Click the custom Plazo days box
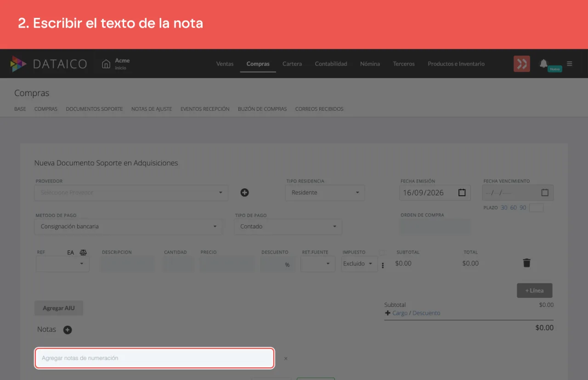This screenshot has width=588, height=380. click(537, 208)
